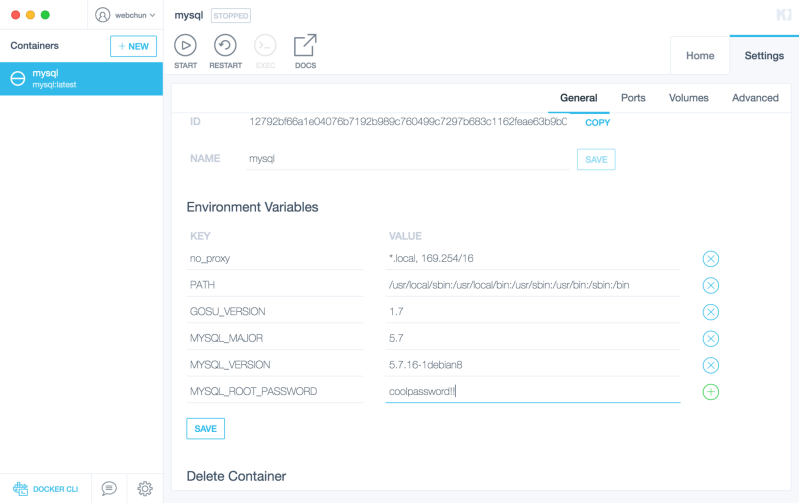Edit the no_proxy value field
This screenshot has width=799, height=503.
(532, 258)
